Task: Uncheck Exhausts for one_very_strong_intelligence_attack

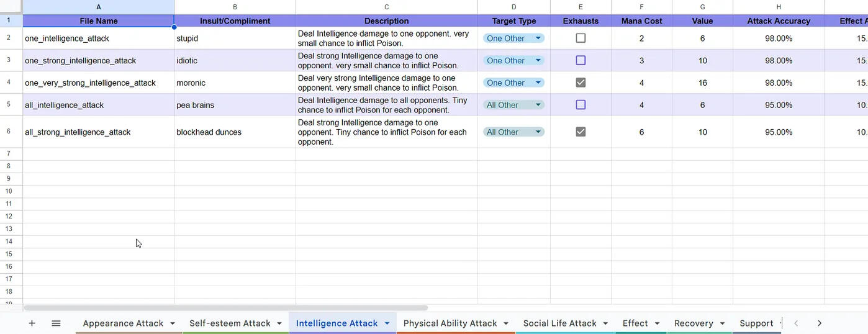Action: pos(581,83)
